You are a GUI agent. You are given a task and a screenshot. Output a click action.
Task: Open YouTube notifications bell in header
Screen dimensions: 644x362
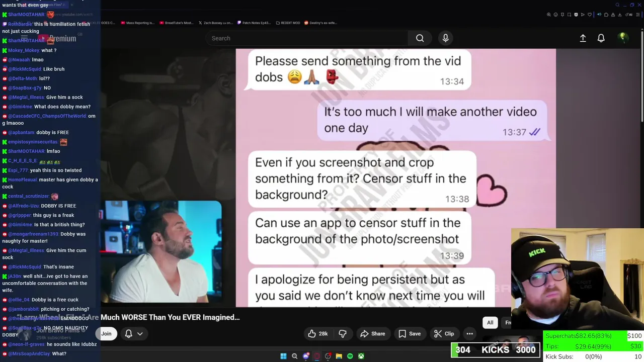(x=601, y=38)
